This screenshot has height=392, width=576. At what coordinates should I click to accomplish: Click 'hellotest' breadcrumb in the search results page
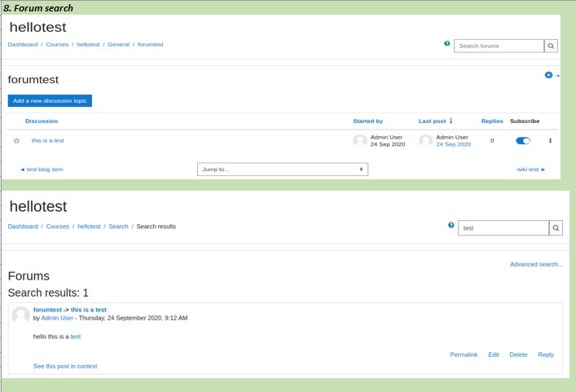click(89, 227)
